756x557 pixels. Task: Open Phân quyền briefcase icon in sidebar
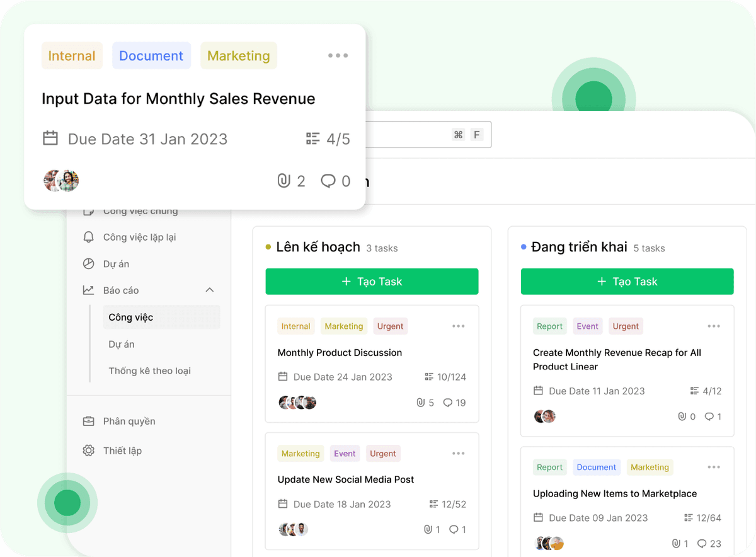tap(89, 421)
